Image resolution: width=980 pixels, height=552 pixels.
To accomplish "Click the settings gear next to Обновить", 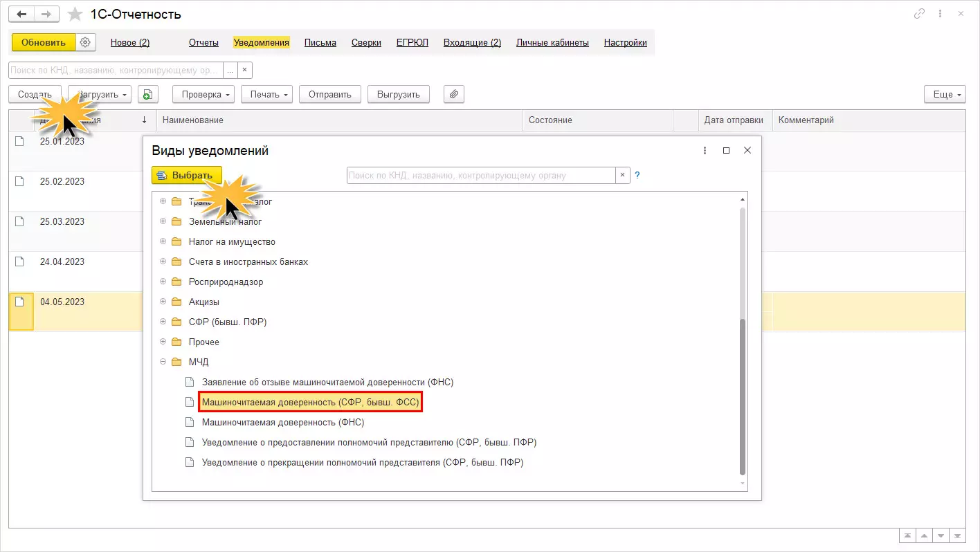I will pos(85,42).
